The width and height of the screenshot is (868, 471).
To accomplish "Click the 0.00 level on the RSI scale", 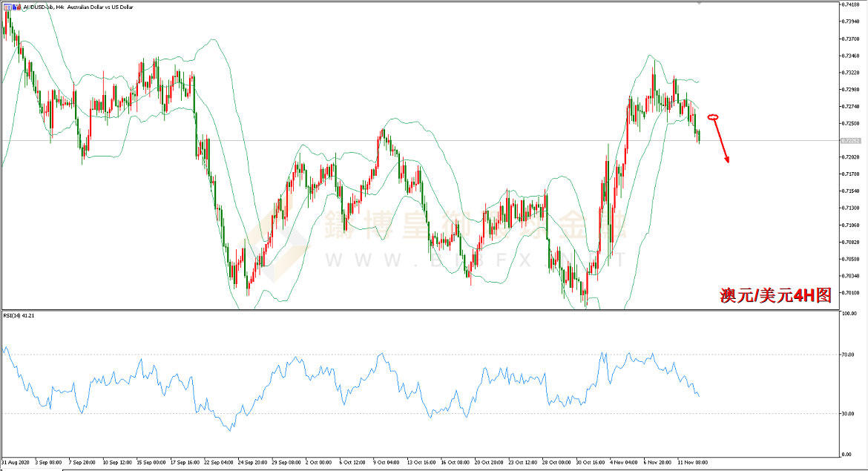I will 846,454.
